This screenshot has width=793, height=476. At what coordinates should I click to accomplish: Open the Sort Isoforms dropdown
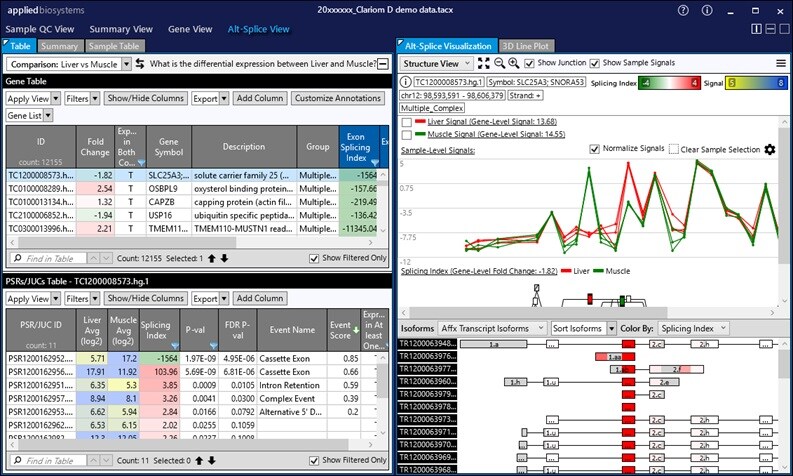pyautogui.click(x=580, y=327)
